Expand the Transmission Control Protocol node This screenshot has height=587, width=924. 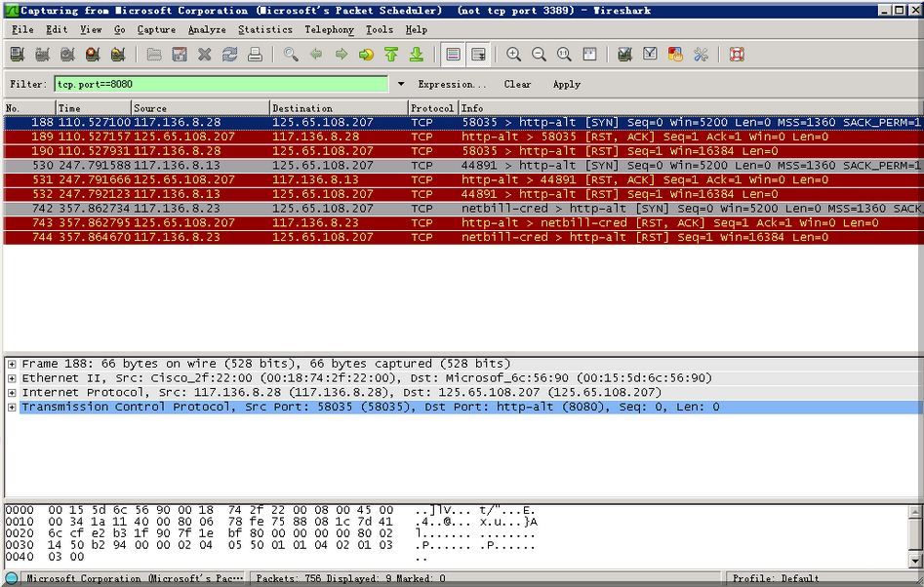point(12,408)
